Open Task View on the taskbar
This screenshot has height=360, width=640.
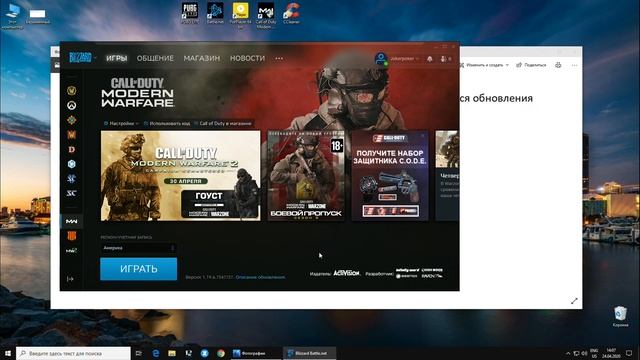tap(139, 353)
